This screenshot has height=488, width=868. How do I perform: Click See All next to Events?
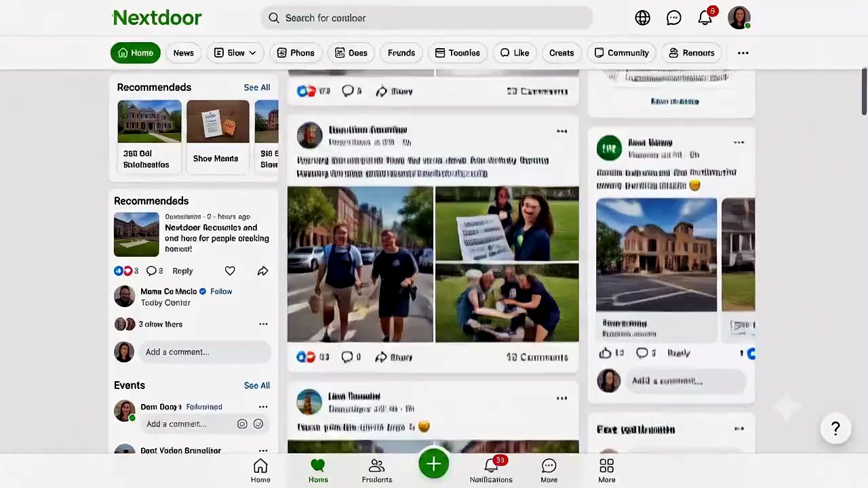point(257,386)
